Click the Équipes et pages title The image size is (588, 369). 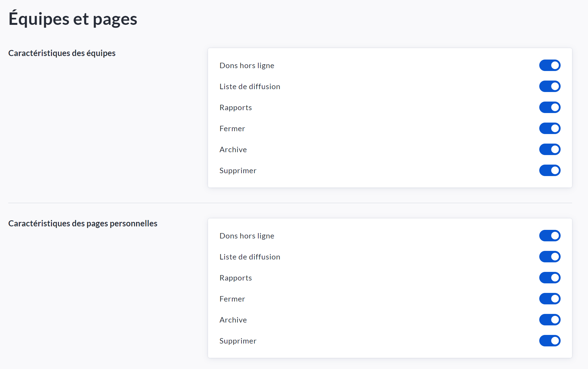73,19
